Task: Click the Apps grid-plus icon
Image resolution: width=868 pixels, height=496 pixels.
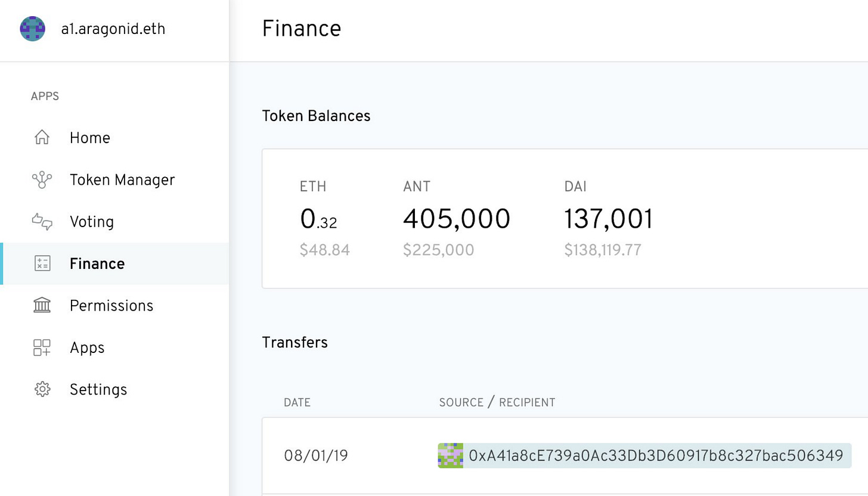Action: [42, 348]
